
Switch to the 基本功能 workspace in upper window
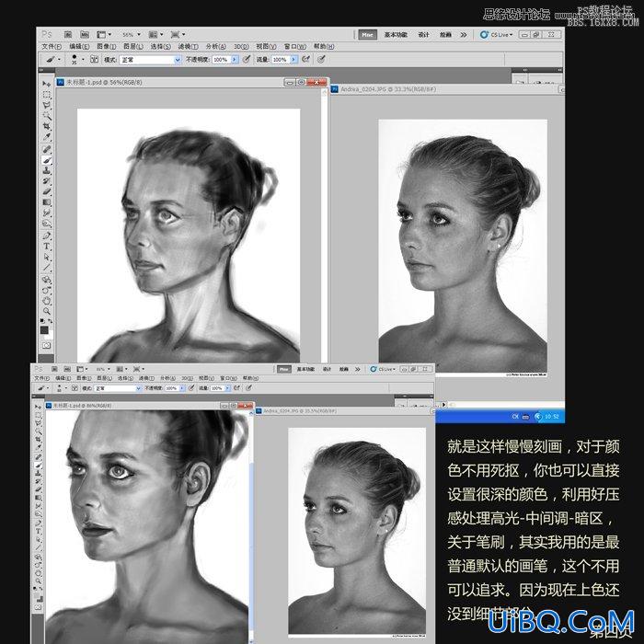(x=396, y=35)
